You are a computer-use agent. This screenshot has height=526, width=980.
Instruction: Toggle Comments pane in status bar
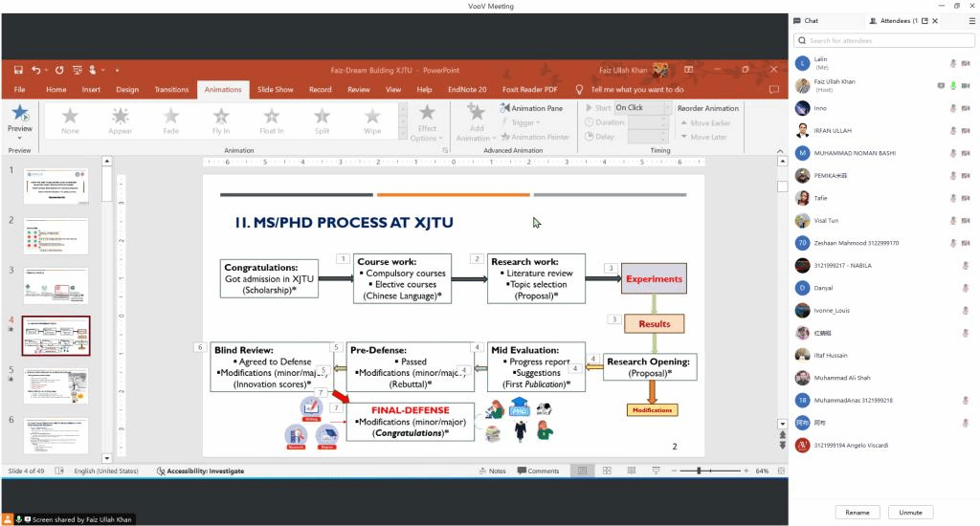point(538,471)
